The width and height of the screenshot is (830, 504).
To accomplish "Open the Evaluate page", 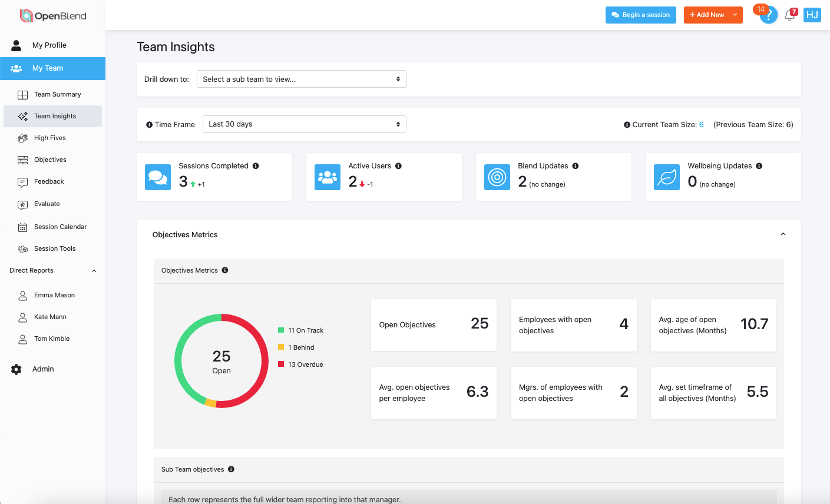I will coord(52,204).
